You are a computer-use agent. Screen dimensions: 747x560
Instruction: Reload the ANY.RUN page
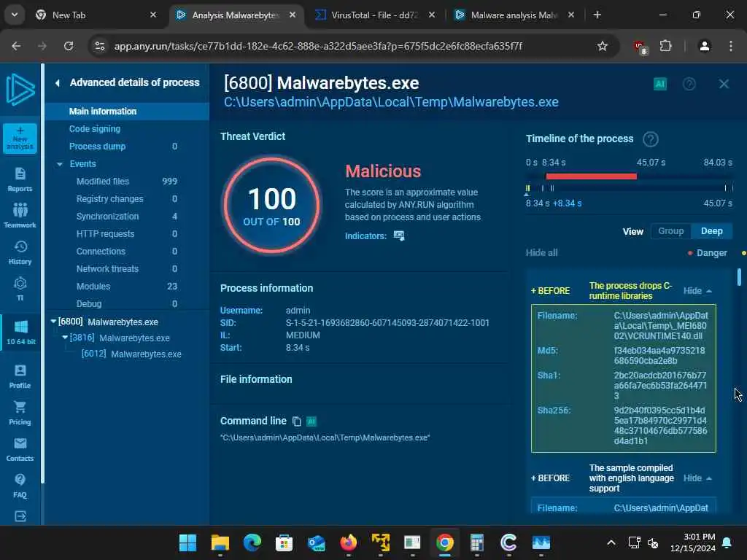pyautogui.click(x=69, y=46)
